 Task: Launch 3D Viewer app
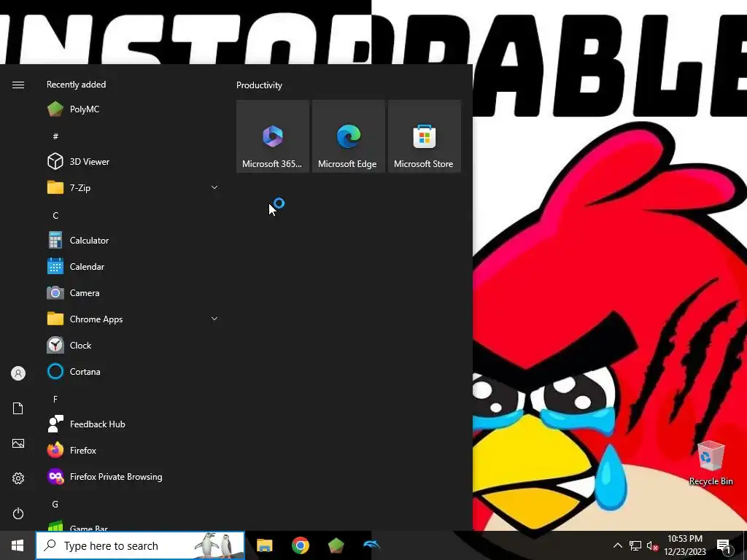click(x=133, y=161)
